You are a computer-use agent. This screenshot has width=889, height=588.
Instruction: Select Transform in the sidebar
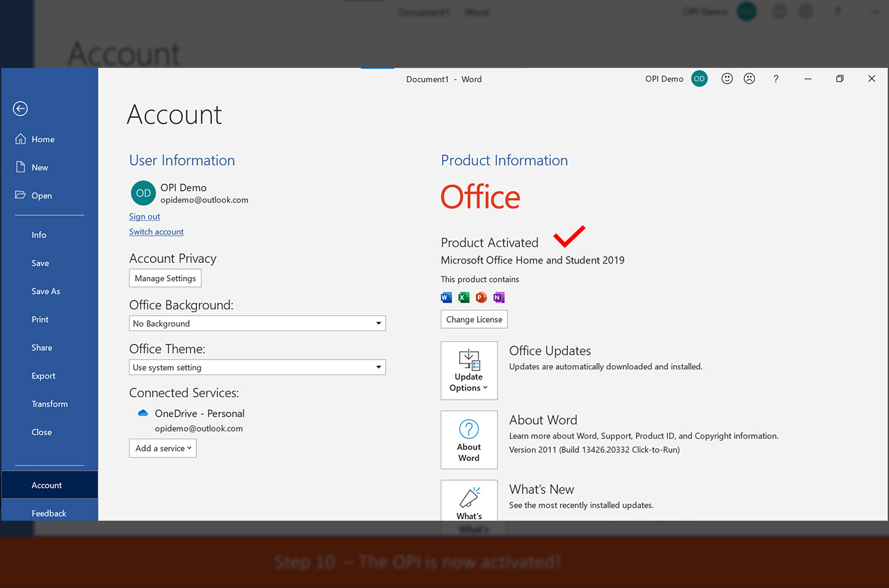coord(49,404)
